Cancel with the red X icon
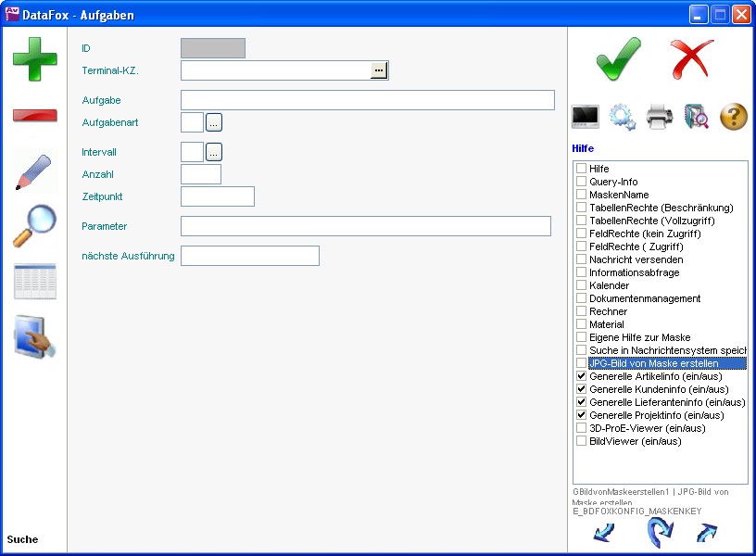The height and width of the screenshot is (556, 756). click(x=691, y=58)
